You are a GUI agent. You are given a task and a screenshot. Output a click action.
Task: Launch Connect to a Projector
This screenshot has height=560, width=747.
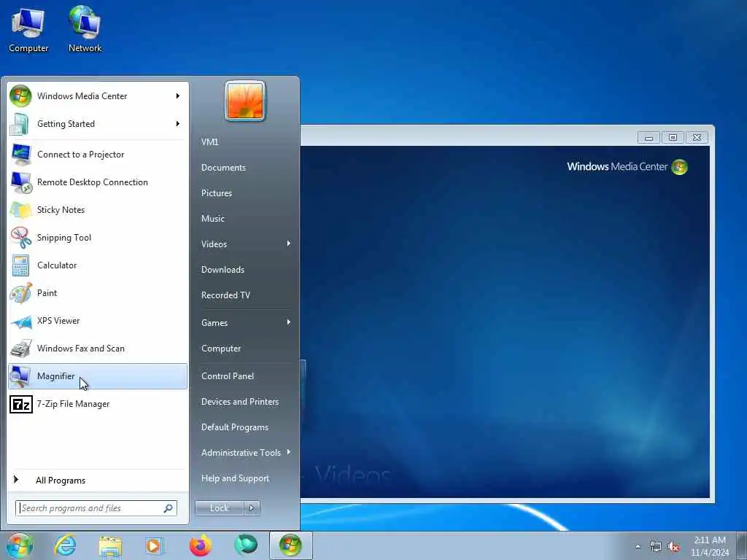[x=98, y=155]
